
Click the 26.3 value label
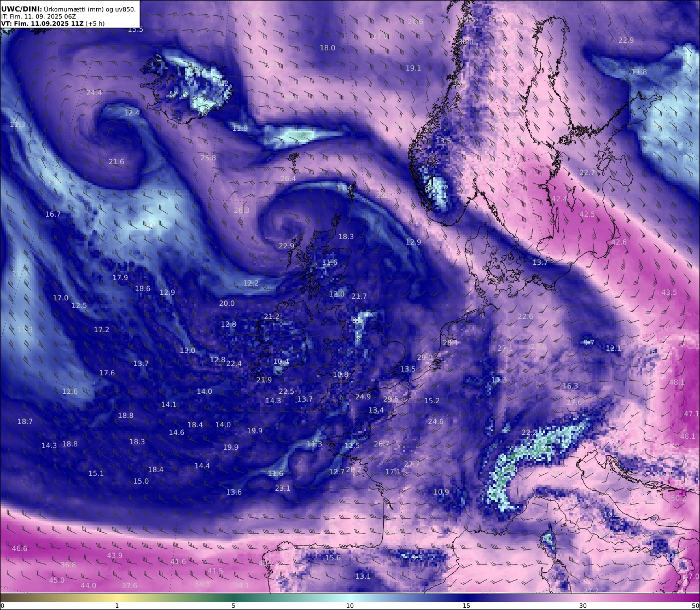pos(242,210)
